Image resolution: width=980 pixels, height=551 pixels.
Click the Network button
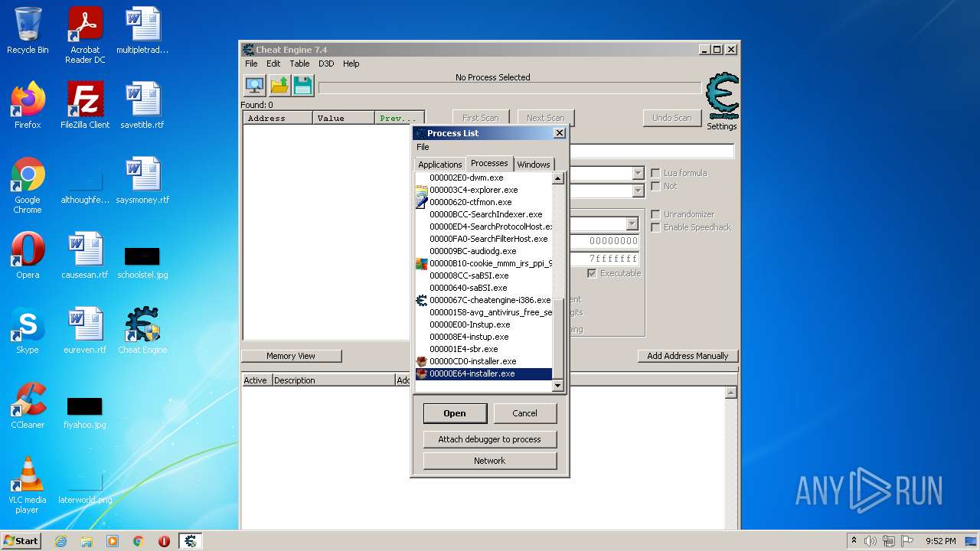(489, 461)
